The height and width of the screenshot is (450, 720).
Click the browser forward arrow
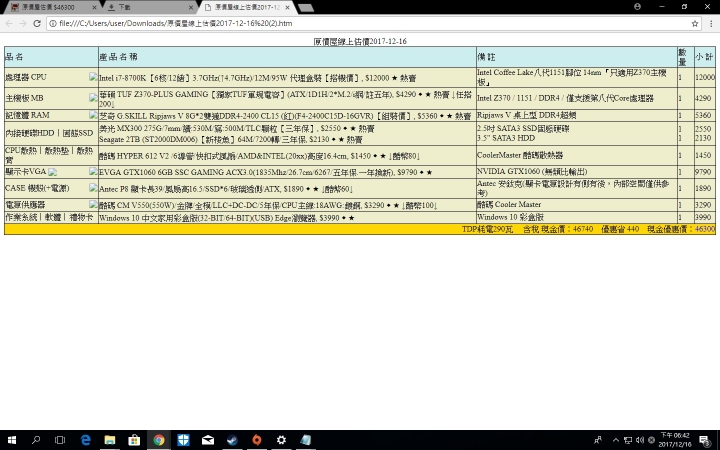[23, 23]
